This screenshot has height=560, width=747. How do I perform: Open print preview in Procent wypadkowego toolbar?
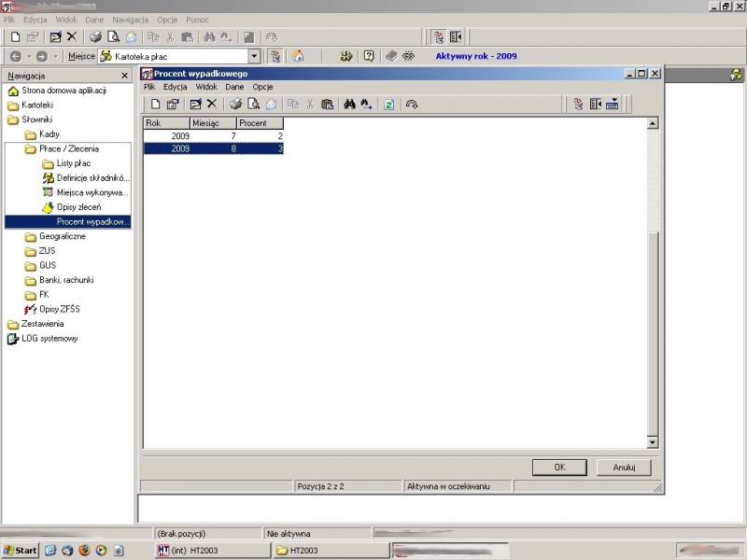pyautogui.click(x=253, y=105)
